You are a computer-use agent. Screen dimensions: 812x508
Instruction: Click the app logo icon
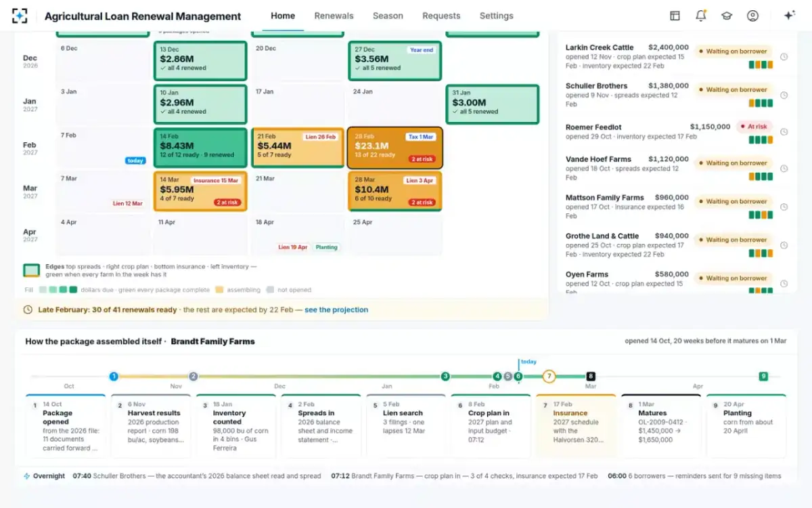point(20,16)
